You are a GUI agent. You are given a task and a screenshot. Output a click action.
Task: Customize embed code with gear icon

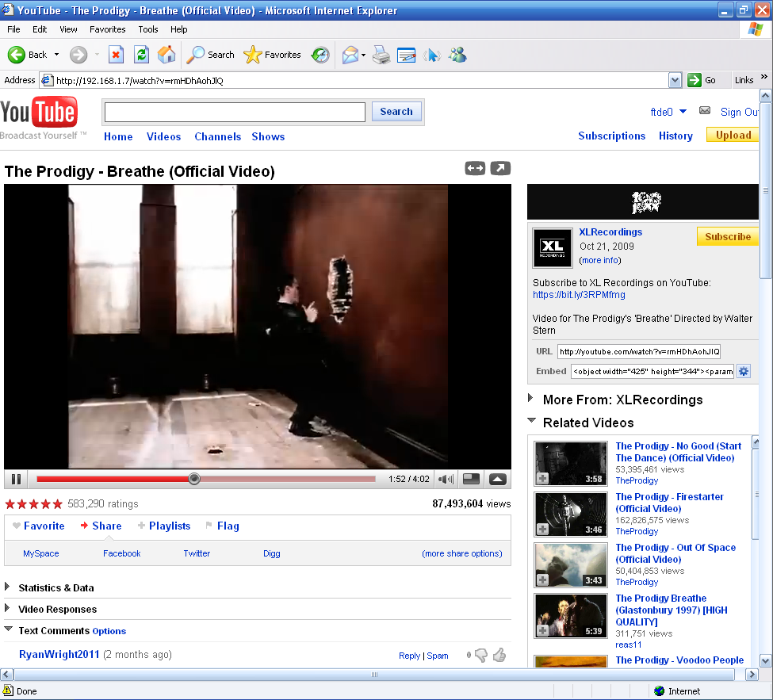[744, 371]
